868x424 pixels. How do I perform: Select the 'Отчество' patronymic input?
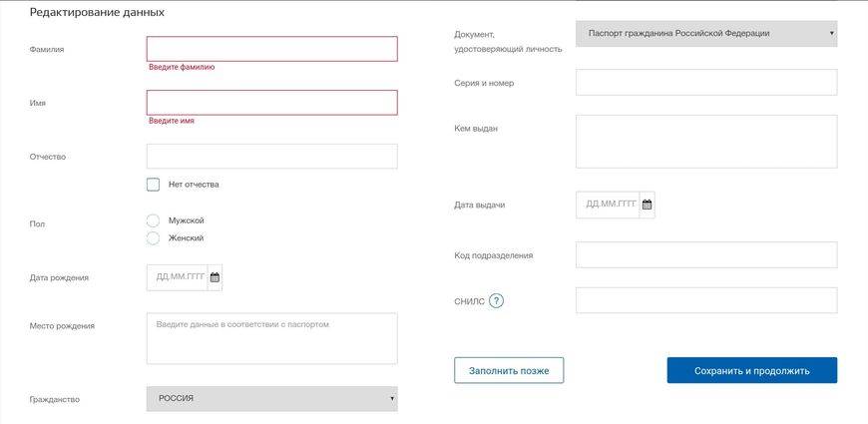tap(271, 157)
